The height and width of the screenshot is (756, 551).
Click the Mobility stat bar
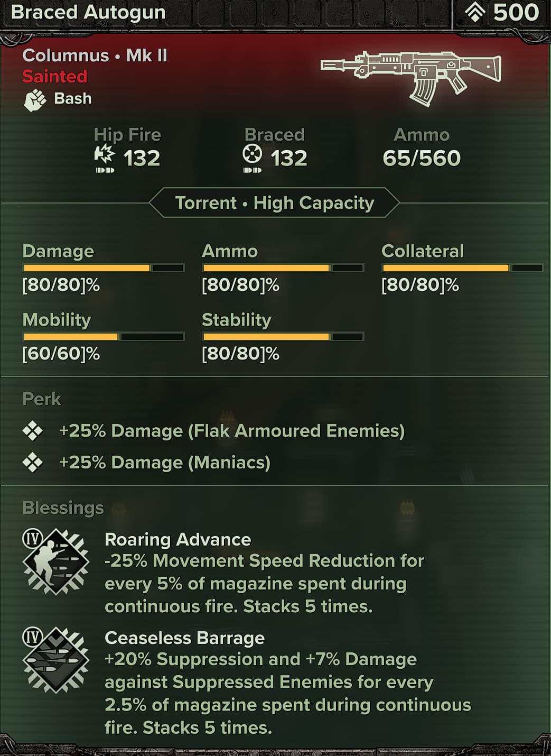[104, 337]
